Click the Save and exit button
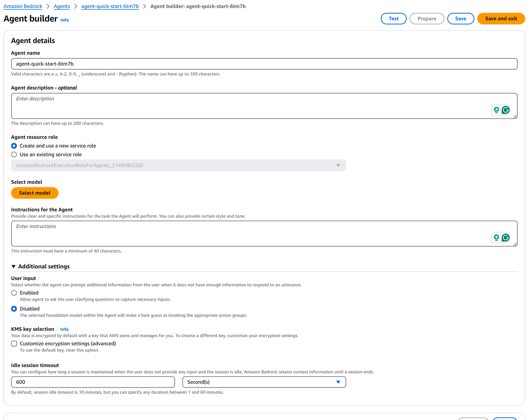Viewport: 529px width, 420px height. [501, 19]
